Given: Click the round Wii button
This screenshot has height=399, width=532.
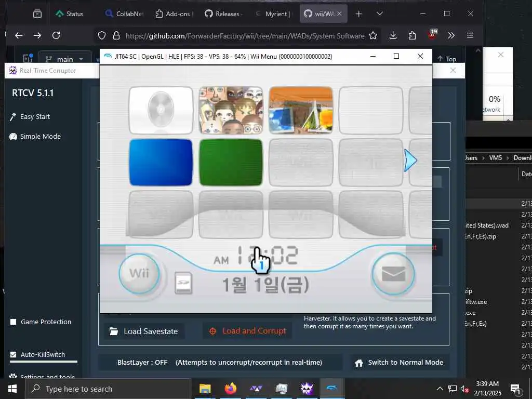Looking at the screenshot, I should pos(139,273).
